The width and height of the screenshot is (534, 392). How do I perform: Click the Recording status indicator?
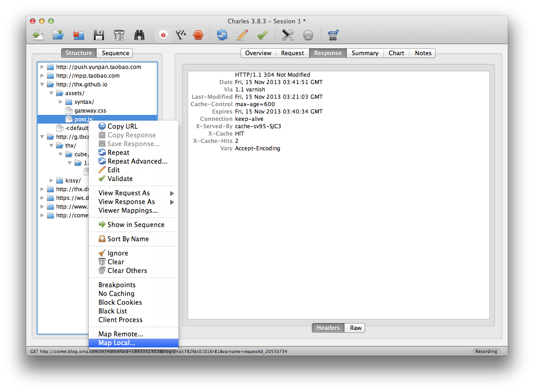coord(486,352)
